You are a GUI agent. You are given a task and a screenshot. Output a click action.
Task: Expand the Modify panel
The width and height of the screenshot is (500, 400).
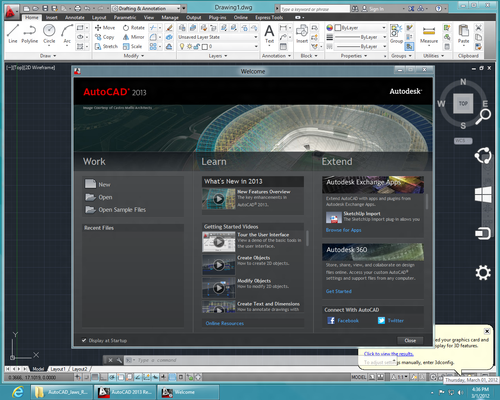(x=134, y=56)
